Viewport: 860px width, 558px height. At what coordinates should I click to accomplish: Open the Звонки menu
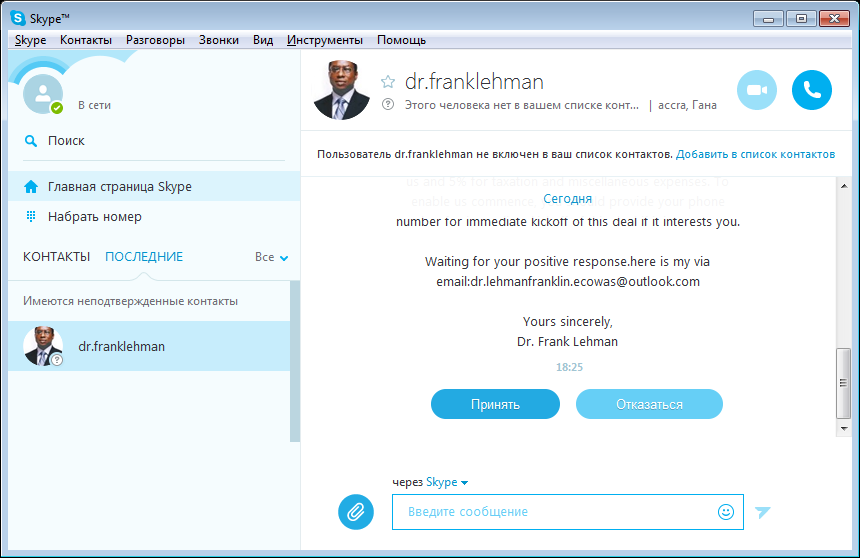[219, 40]
